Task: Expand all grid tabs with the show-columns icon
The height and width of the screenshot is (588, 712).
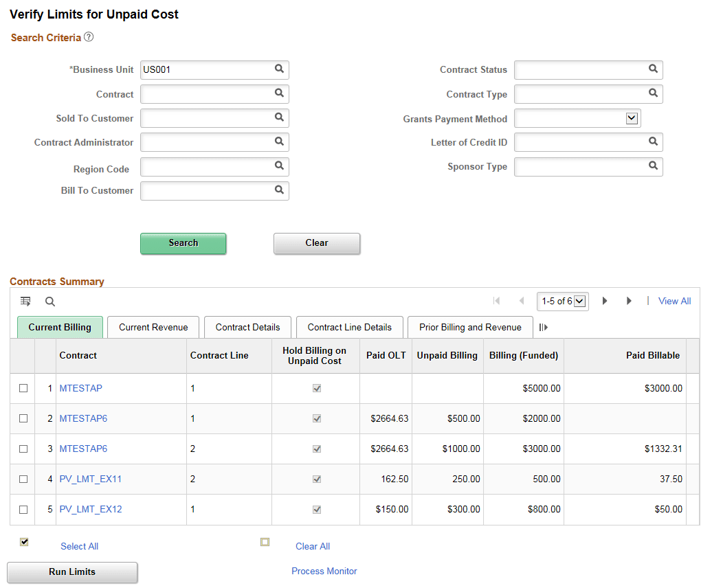Action: point(543,327)
